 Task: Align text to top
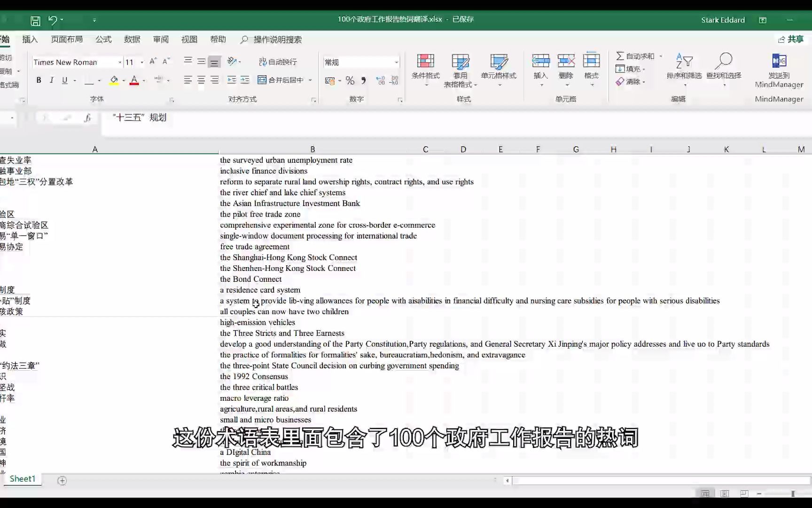click(188, 61)
